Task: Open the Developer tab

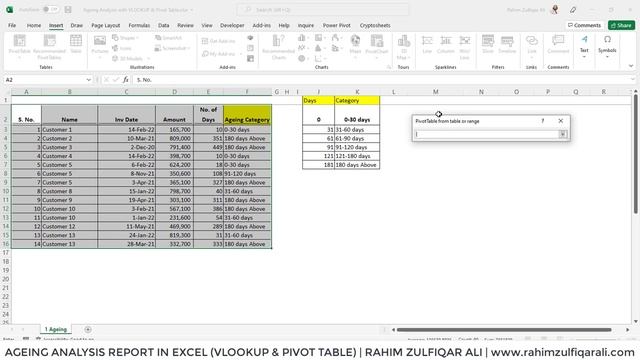Action: (232, 25)
